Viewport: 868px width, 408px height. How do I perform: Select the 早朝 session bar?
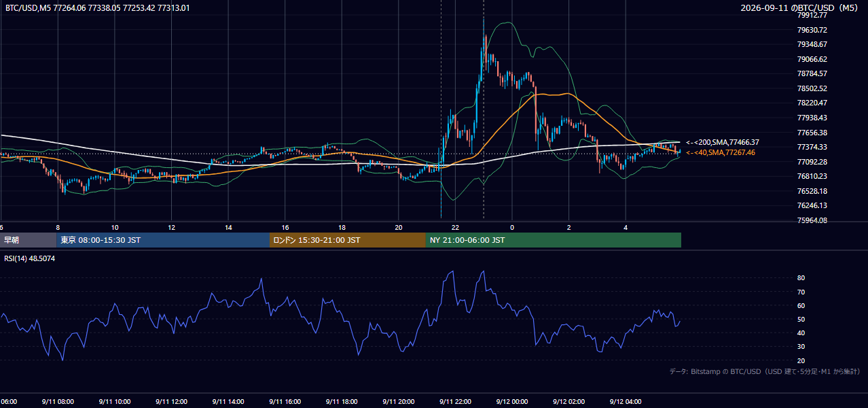click(28, 240)
